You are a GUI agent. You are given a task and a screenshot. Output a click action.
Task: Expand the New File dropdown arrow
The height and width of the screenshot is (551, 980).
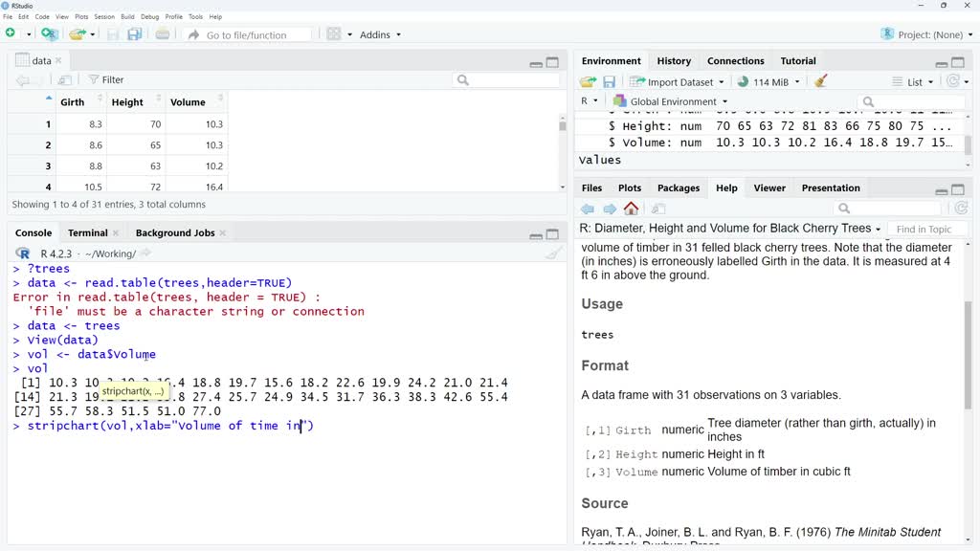28,35
